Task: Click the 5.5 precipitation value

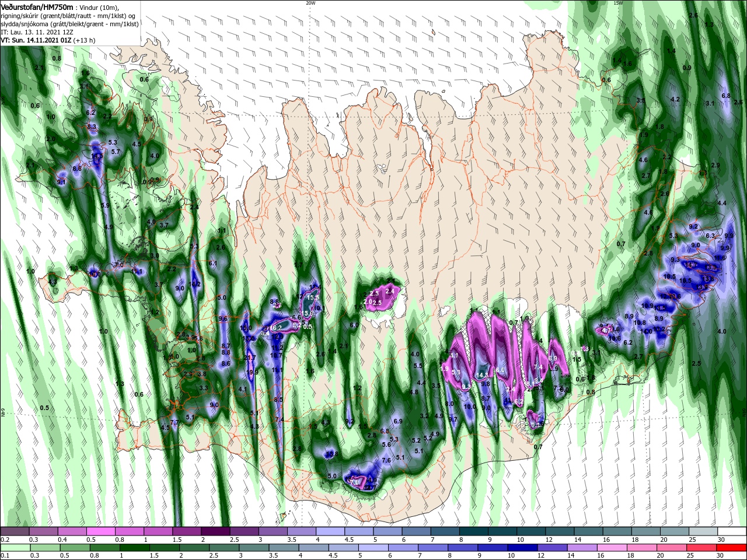Action: (x=418, y=366)
